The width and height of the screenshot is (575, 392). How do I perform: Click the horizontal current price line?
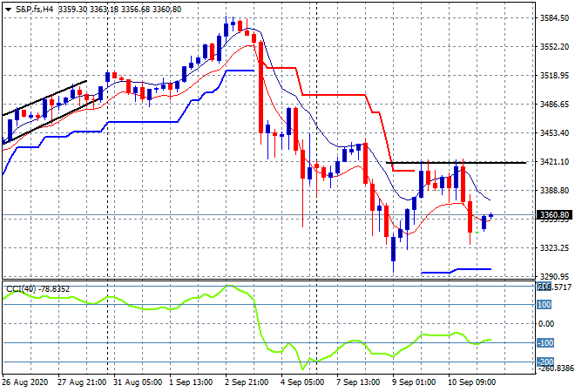(x=269, y=214)
